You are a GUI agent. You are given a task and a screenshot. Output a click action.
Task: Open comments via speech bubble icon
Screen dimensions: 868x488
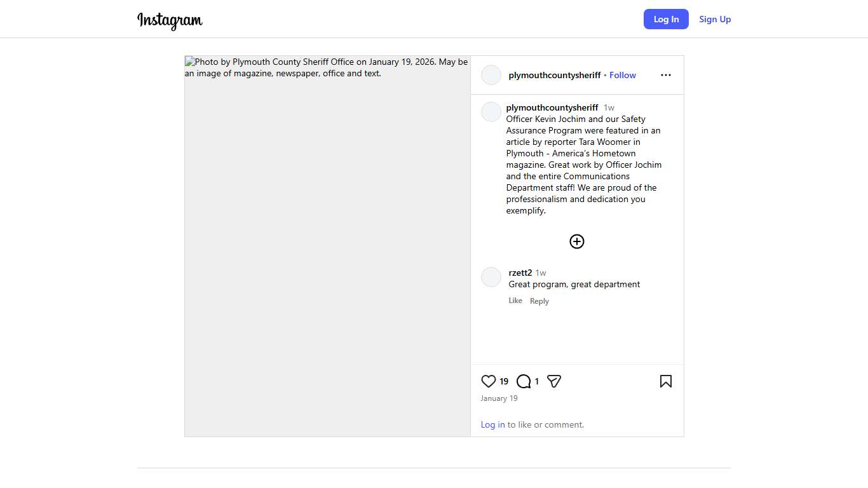tap(524, 381)
